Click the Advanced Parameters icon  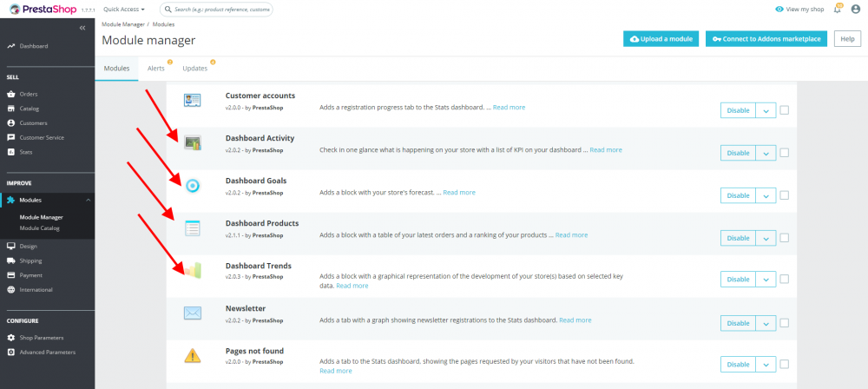coord(10,352)
